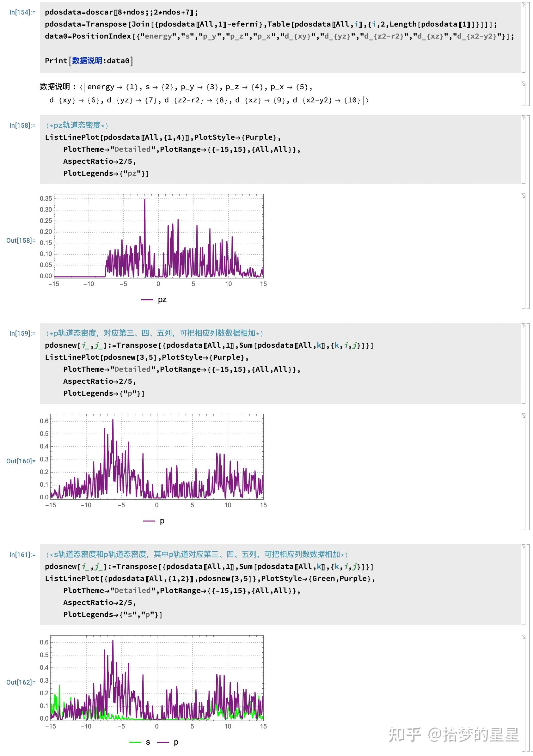The width and height of the screenshot is (533, 756).
Task: Click the Out[158] output label
Action: point(21,241)
